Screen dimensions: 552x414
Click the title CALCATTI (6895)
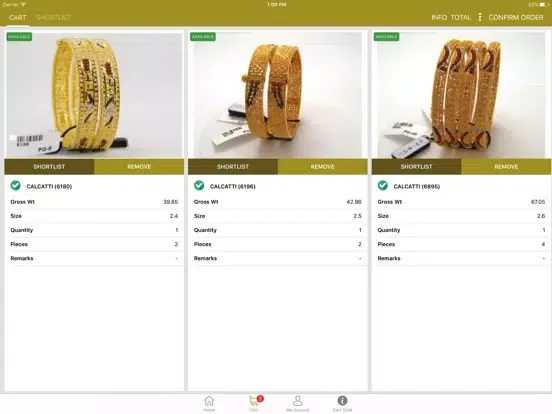(x=417, y=187)
